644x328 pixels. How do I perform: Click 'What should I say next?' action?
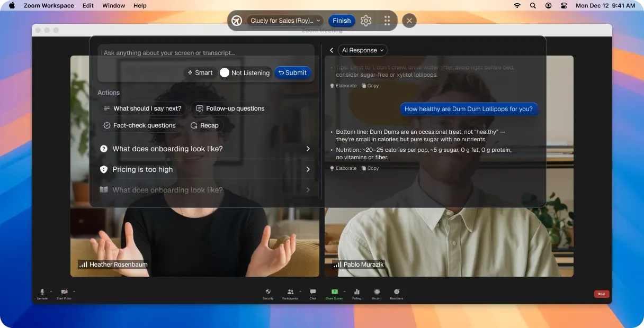click(x=142, y=108)
